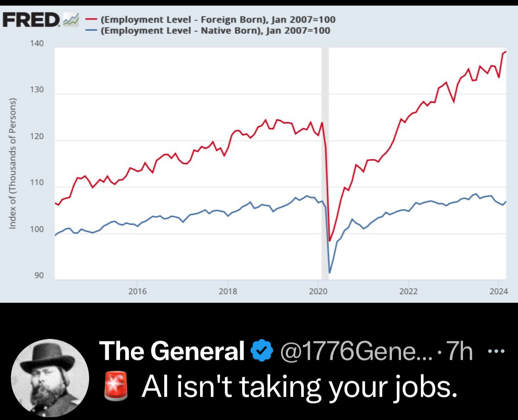The height and width of the screenshot is (420, 518).
Task: Select the Native Born employment legend label
Action: (215, 31)
